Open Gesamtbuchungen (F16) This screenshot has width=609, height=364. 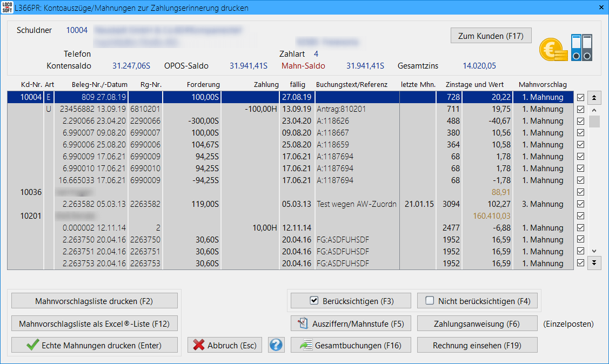coord(351,345)
